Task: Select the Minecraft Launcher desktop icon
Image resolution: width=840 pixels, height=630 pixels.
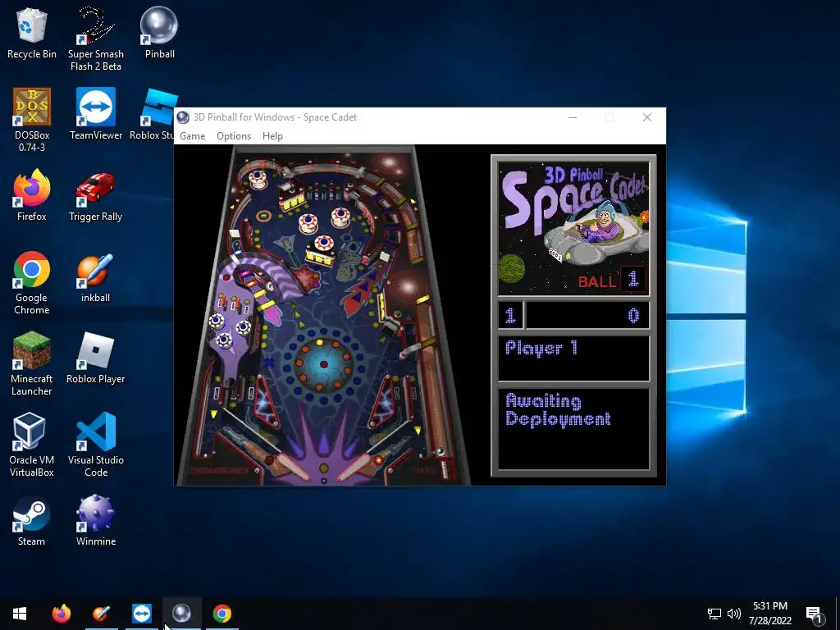Action: pos(32,363)
